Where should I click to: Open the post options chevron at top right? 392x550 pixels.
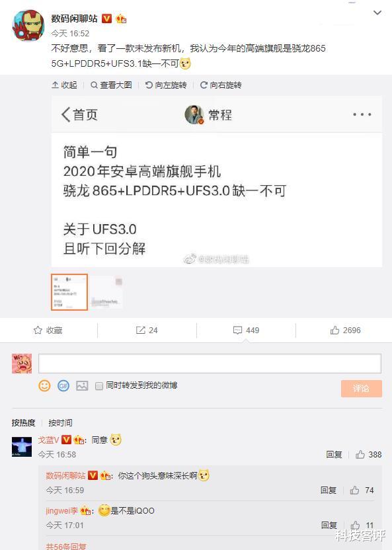point(377,13)
